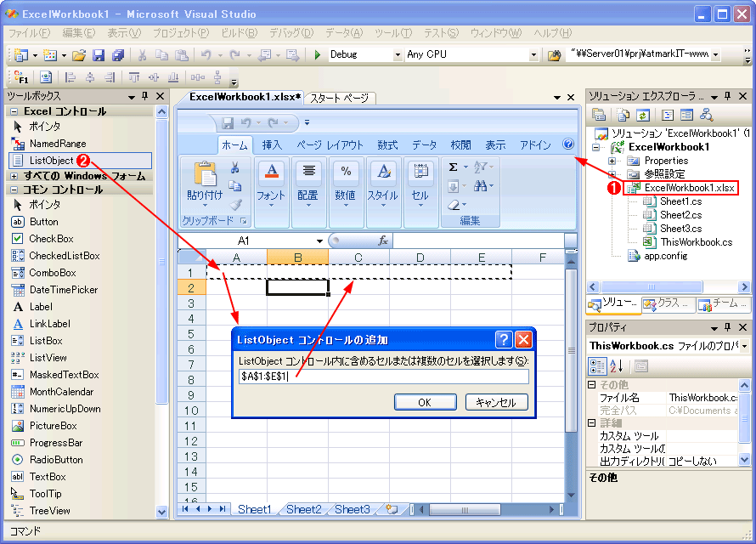The image size is (756, 544).
Task: Click the Save floppy disk icon in the Visual Studio toolbar
Action: click(99, 55)
